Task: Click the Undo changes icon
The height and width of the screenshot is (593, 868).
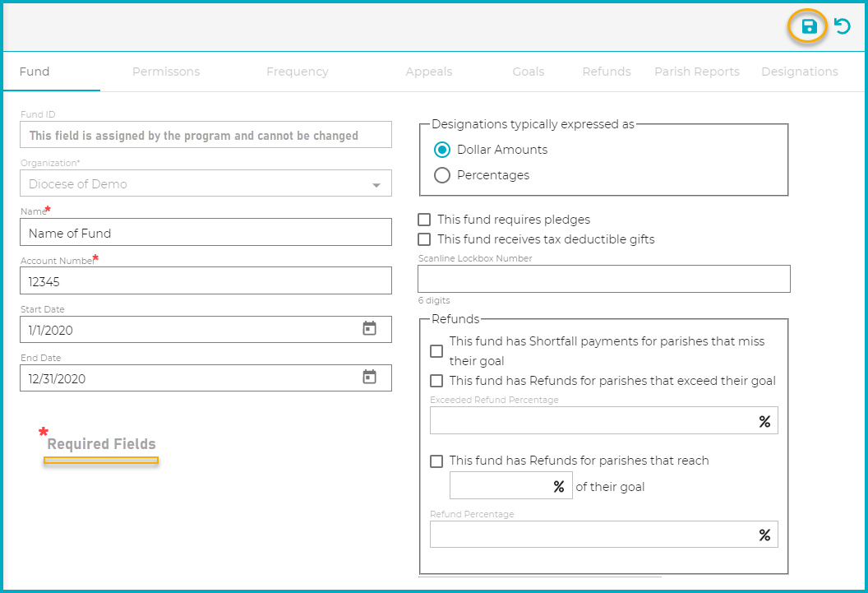Action: coord(842,26)
